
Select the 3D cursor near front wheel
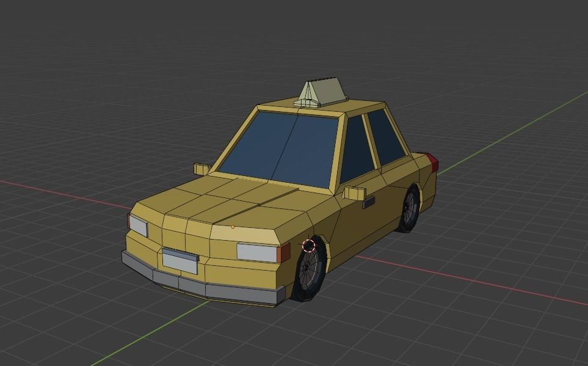(x=309, y=246)
